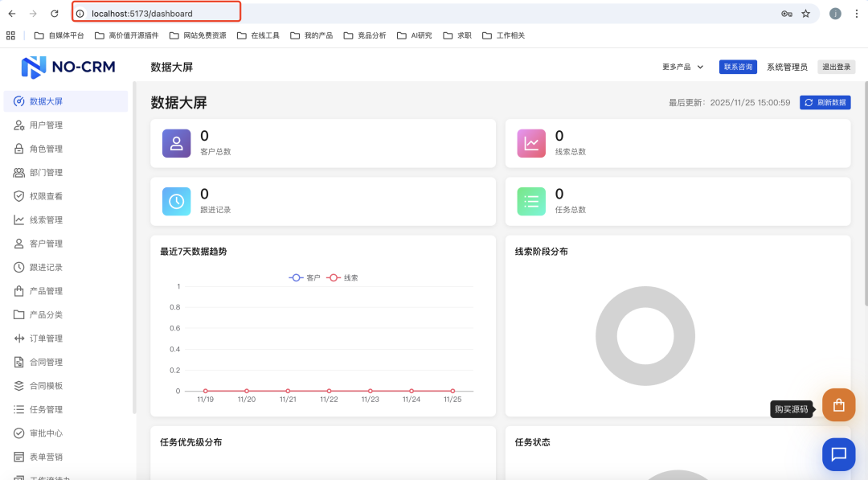This screenshot has width=868, height=480.
Task: Click the 表单营销 form icon
Action: 18,457
